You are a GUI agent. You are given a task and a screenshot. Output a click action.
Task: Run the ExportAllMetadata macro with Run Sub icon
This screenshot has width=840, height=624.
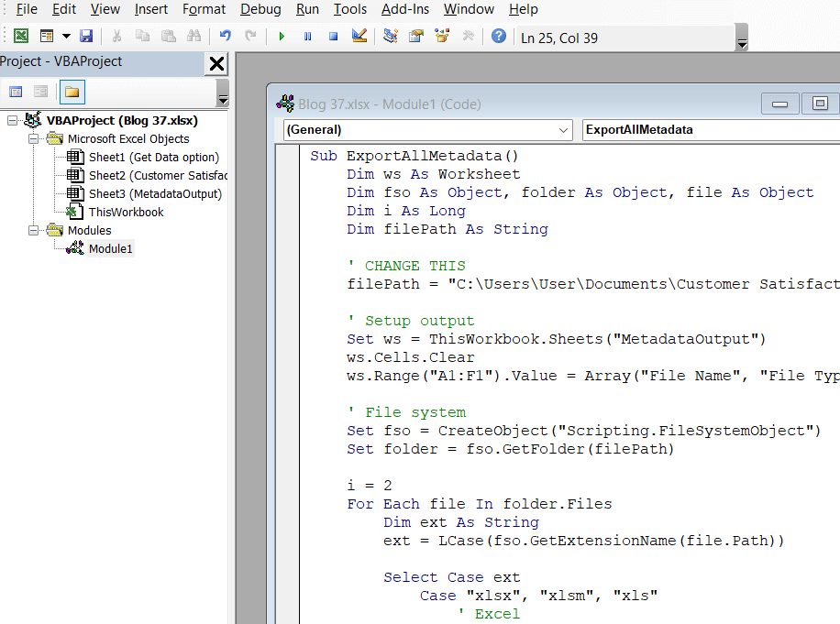(282, 35)
